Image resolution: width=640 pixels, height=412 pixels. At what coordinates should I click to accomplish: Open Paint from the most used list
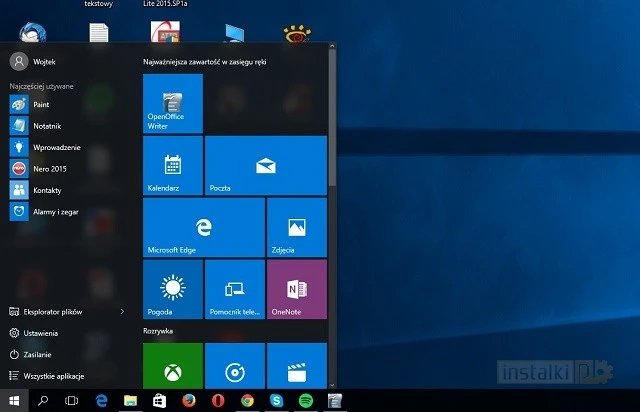[x=42, y=103]
